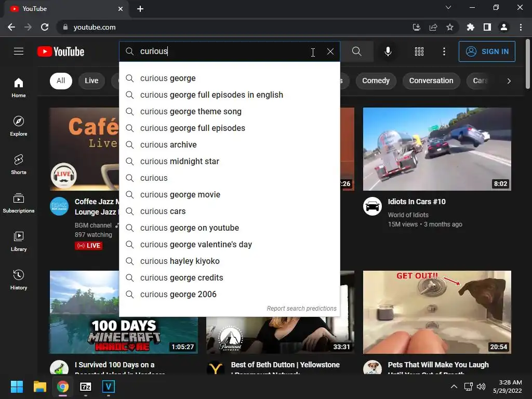Choose suggestion "curious archive"
The width and height of the screenshot is (532, 399).
230,145
